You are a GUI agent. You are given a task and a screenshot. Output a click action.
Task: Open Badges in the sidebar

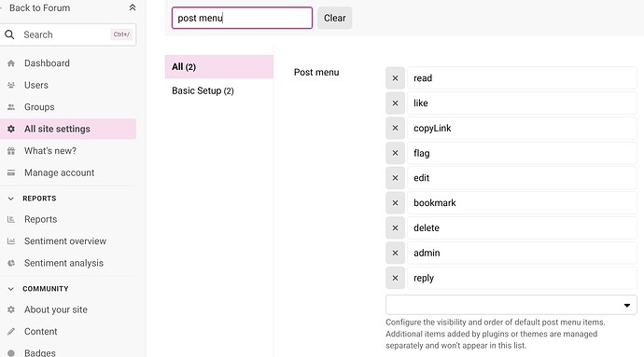tap(40, 352)
